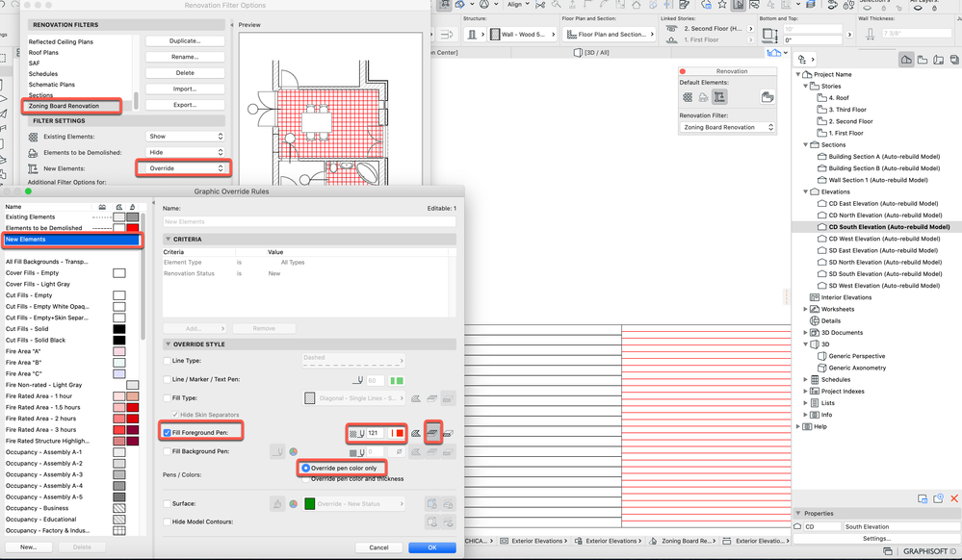Select To Be Demolished icon in Renovation palette
This screenshot has height=560, width=962.
click(x=704, y=97)
